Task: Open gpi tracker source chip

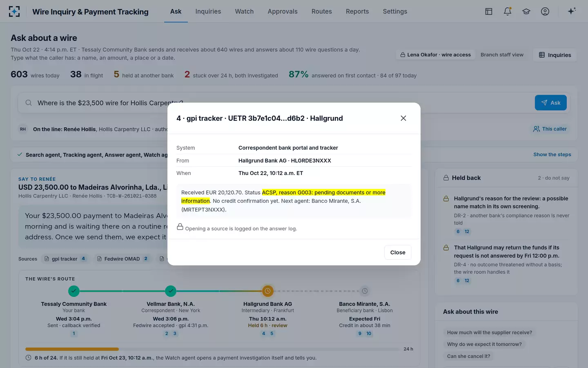Action: point(65,259)
